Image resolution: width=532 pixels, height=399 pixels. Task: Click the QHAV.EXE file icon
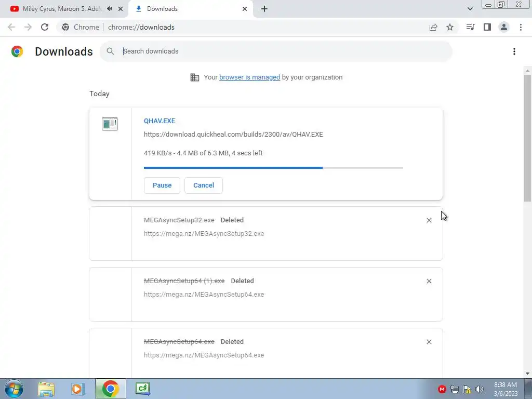tap(110, 124)
